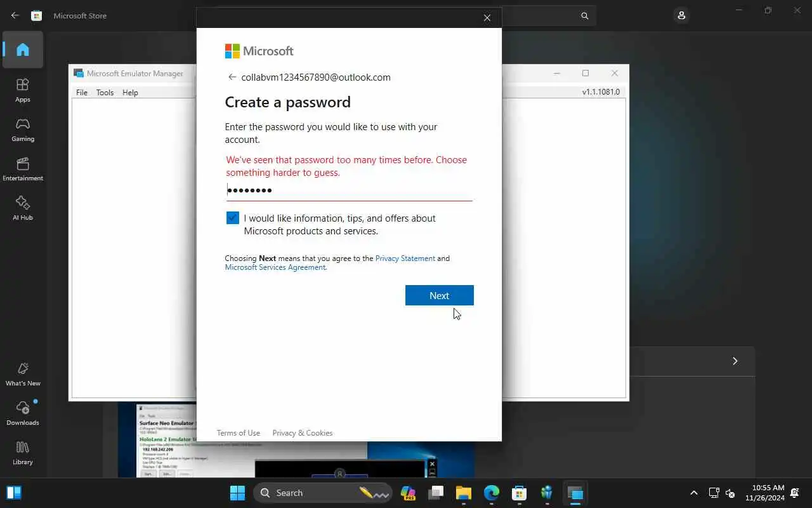
Task: Open the Apps section in sidebar
Action: (x=23, y=90)
